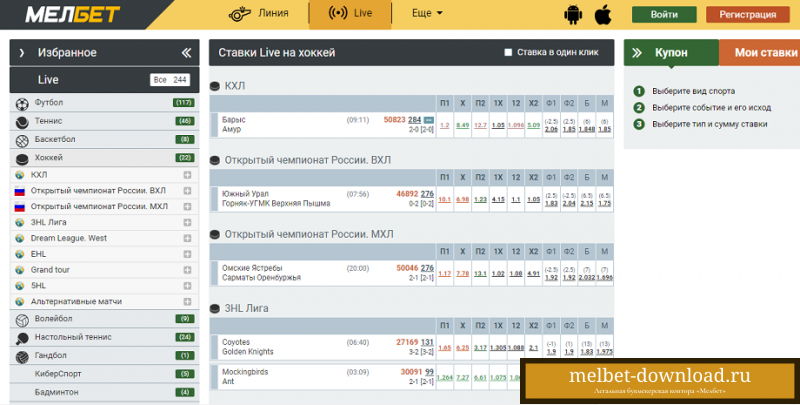Screen dimensions: 800x405
Task: Expand Открытый чемпионат России. ВХЛ plus
Action: coord(187,191)
